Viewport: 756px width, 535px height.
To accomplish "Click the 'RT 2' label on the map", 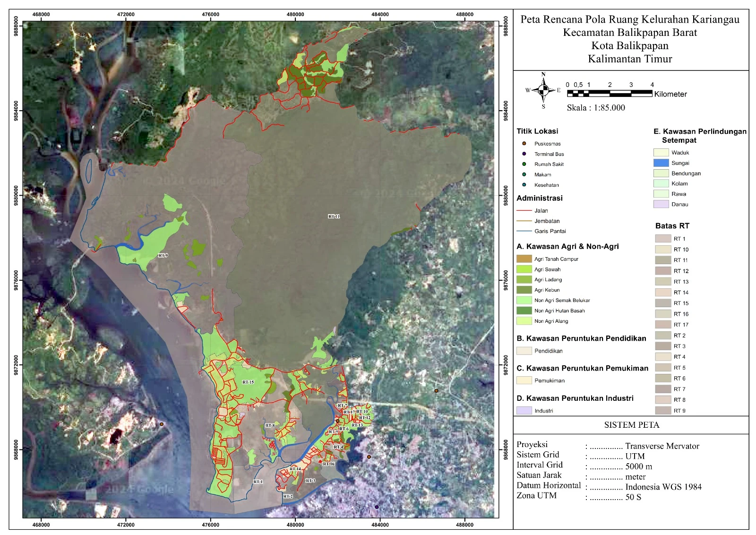I will pos(288,497).
